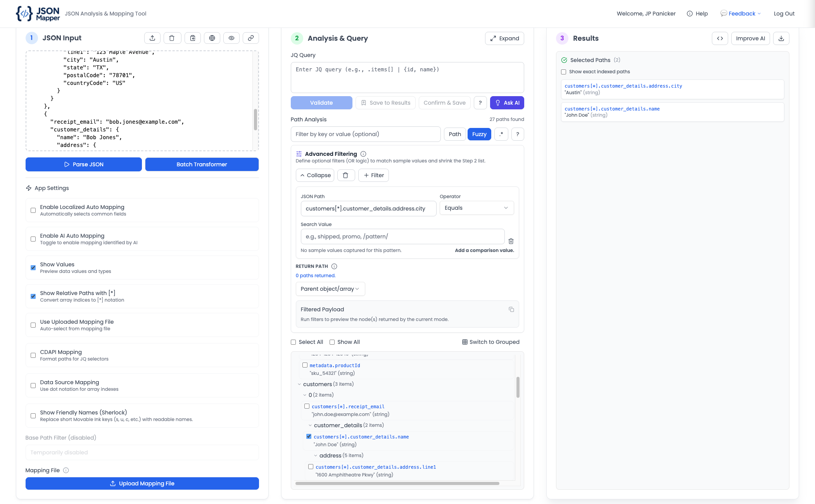Click the info icon beside RETURN PATH
The width and height of the screenshot is (815, 504).
click(334, 266)
